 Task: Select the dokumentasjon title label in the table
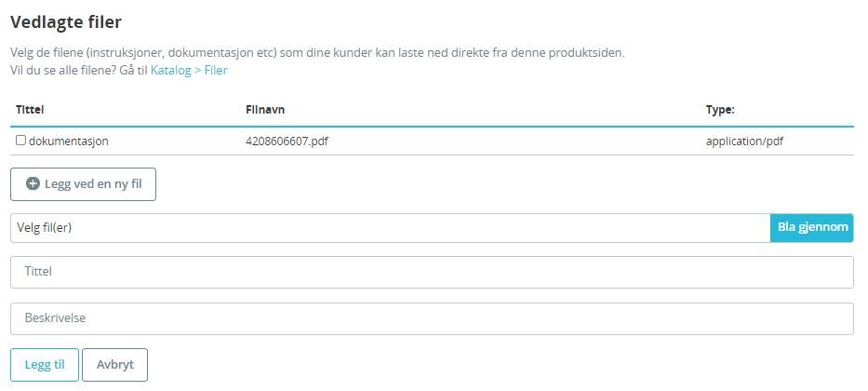[x=69, y=142]
